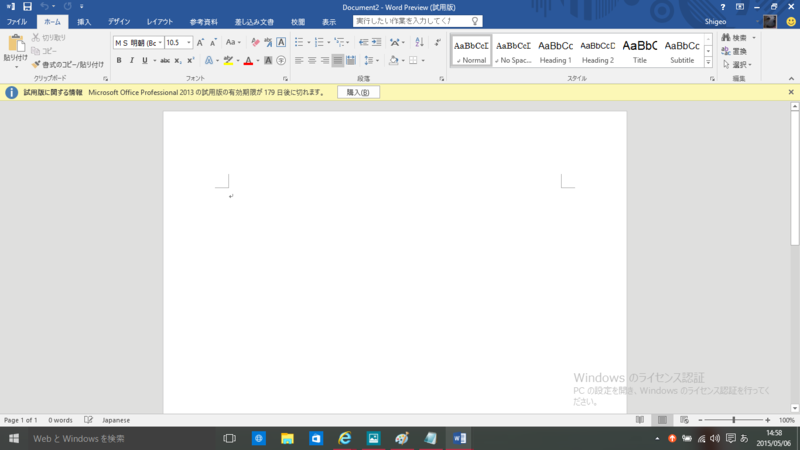Increase font size with the large A icon
The image size is (800, 450).
tap(200, 42)
